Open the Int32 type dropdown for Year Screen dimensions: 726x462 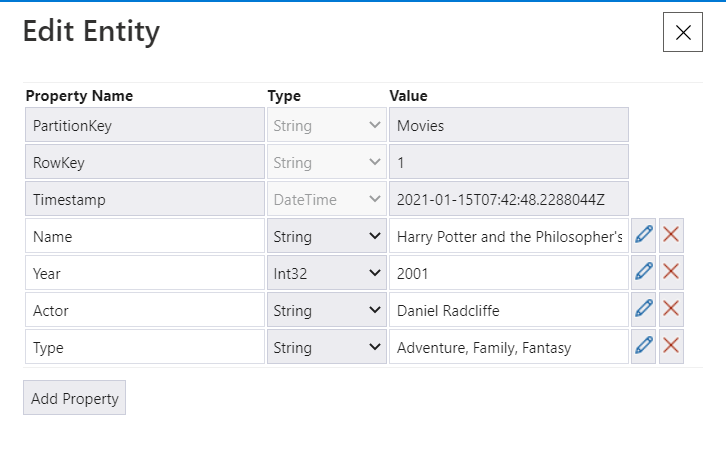pyautogui.click(x=326, y=274)
